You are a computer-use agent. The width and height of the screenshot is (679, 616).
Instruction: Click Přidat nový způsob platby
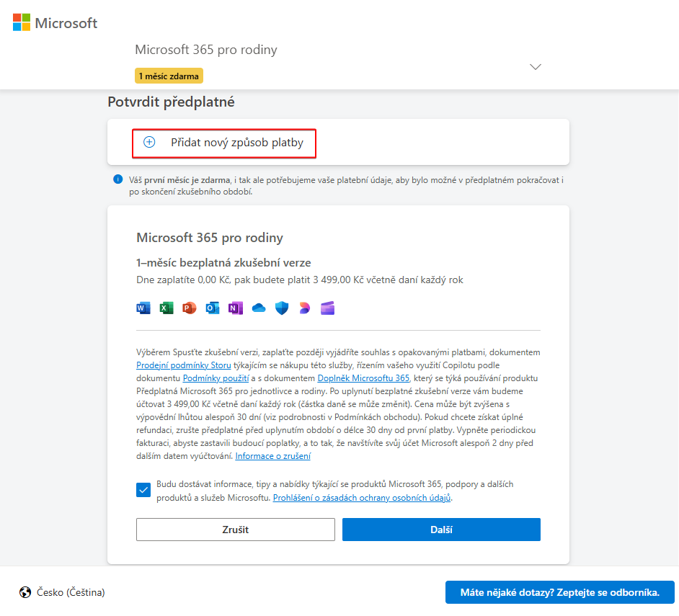tap(224, 143)
